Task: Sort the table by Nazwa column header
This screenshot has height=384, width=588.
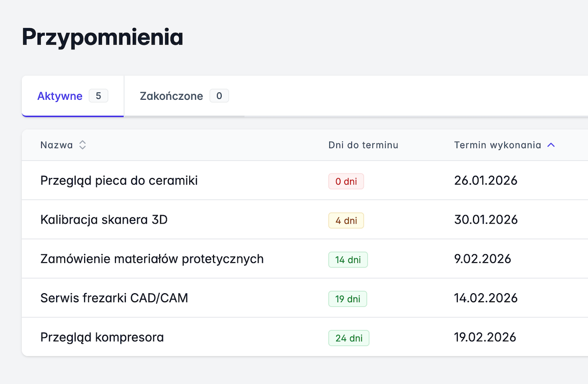Action: point(57,145)
